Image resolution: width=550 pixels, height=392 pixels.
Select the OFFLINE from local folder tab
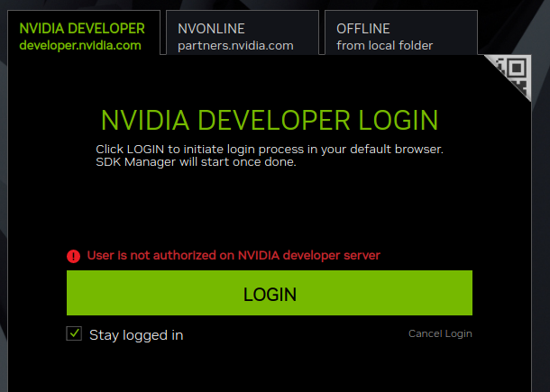pos(401,32)
